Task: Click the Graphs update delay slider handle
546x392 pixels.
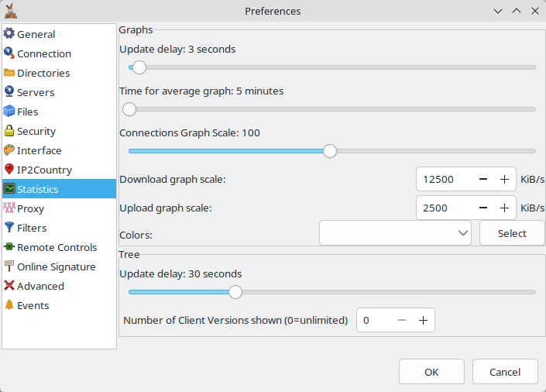Action: tap(139, 67)
